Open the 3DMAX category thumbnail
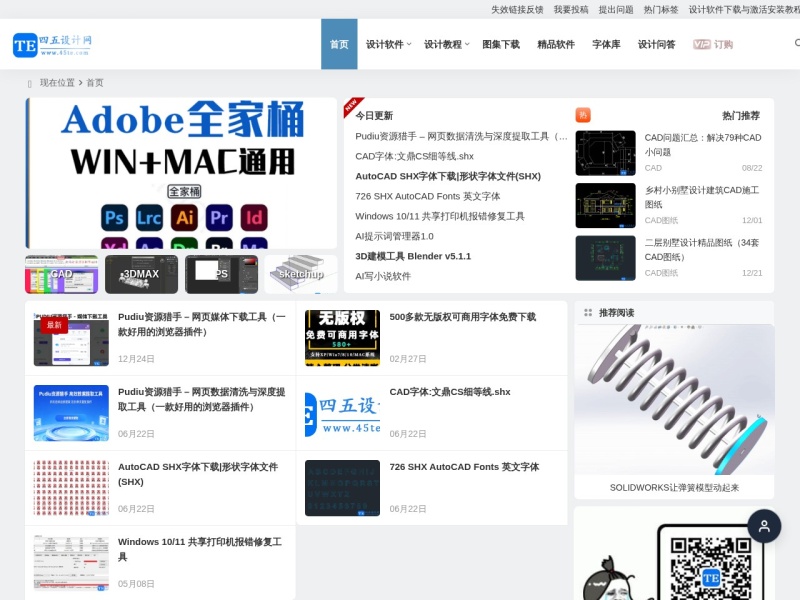This screenshot has height=600, width=800. click(x=141, y=274)
